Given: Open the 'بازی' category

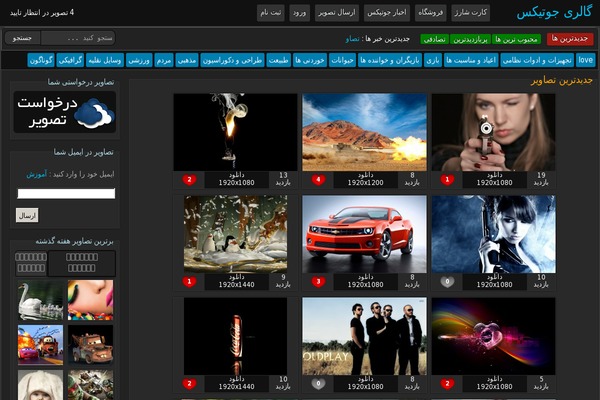Looking at the screenshot, I should [x=433, y=60].
